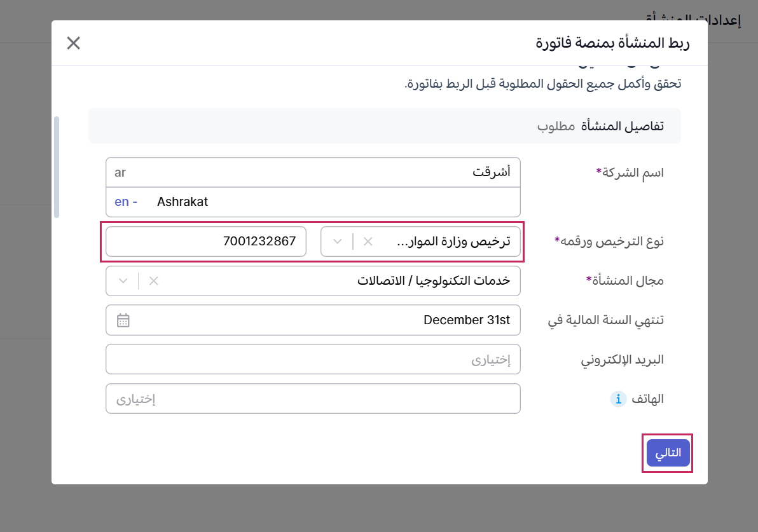Open the ترخيص وزارة الموار... dropdown

tap(445, 242)
